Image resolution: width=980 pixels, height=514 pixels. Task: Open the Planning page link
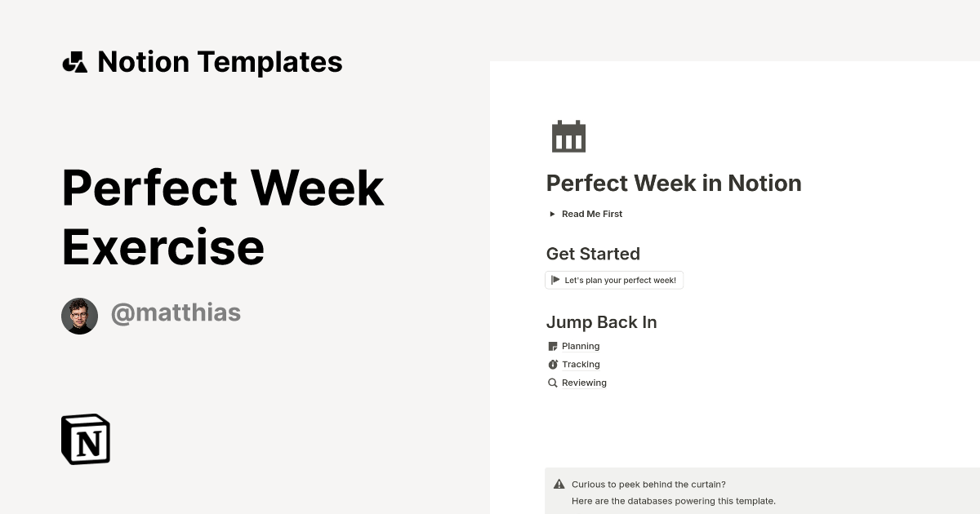click(x=581, y=346)
